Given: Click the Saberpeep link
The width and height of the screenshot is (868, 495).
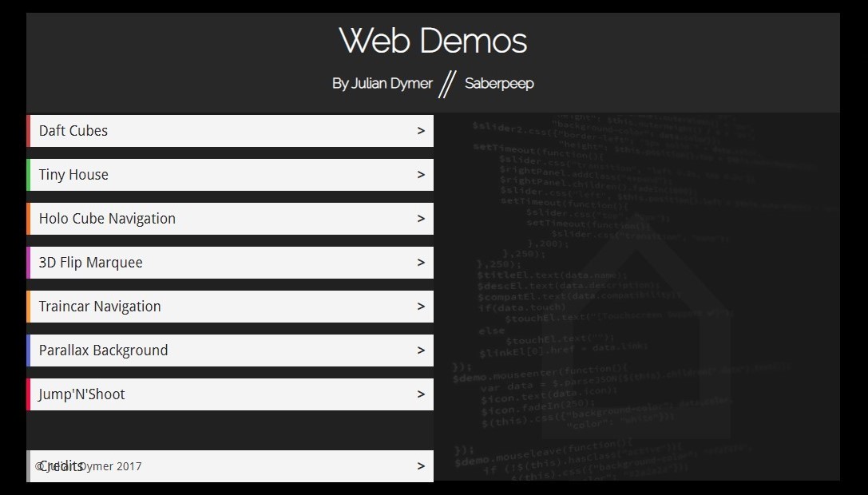Looking at the screenshot, I should pyautogui.click(x=500, y=82).
